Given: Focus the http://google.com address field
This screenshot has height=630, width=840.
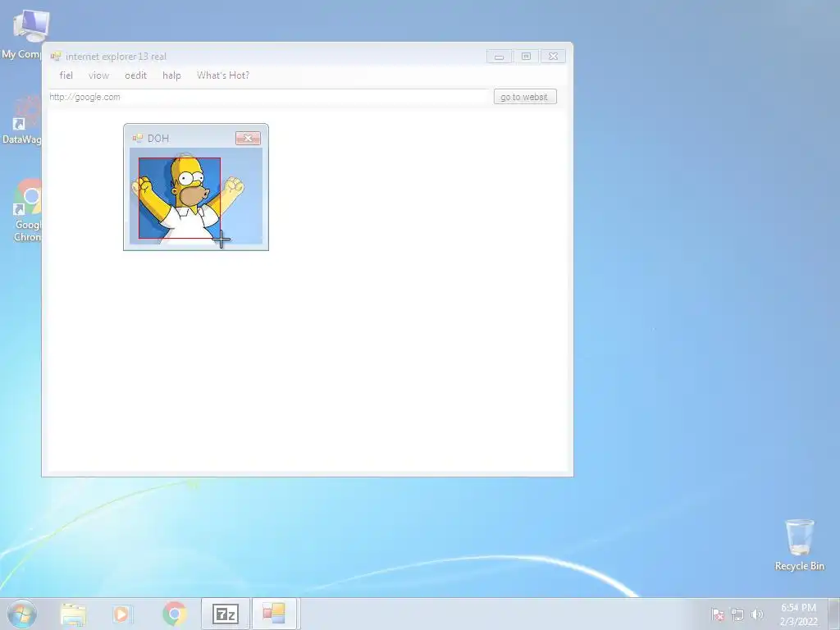Looking at the screenshot, I should click(x=268, y=97).
